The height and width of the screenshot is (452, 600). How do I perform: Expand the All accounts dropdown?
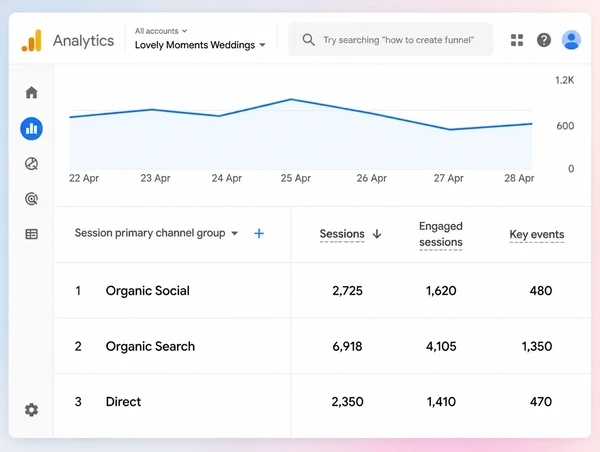point(161,31)
